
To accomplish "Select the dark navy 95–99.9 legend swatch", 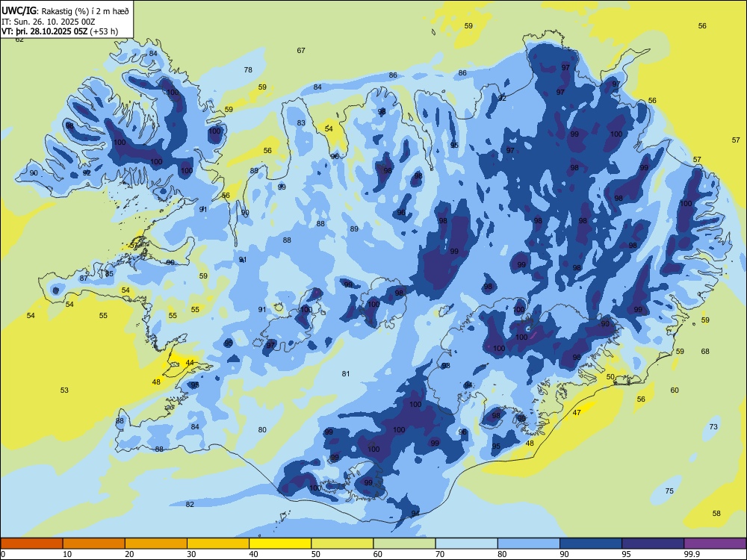I will 653,544.
